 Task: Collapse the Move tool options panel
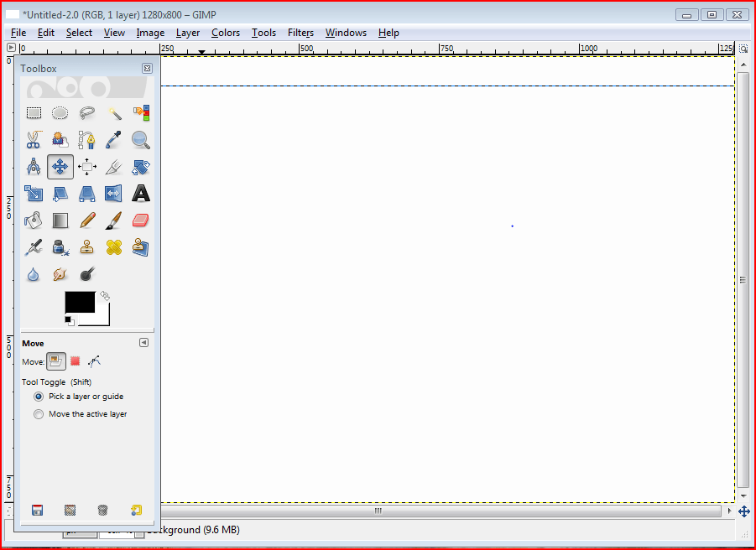click(143, 342)
